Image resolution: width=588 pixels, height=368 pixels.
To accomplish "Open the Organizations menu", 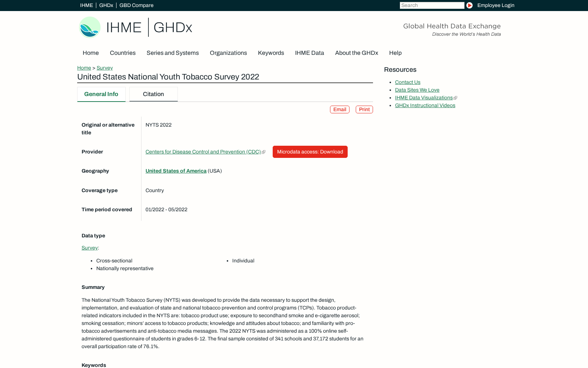I will 228,53.
